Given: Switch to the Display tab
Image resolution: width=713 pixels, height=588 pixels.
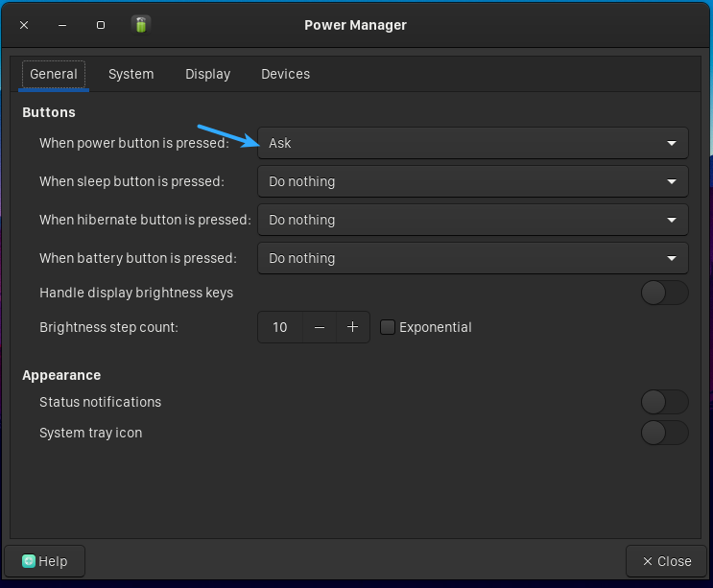Looking at the screenshot, I should pyautogui.click(x=208, y=74).
